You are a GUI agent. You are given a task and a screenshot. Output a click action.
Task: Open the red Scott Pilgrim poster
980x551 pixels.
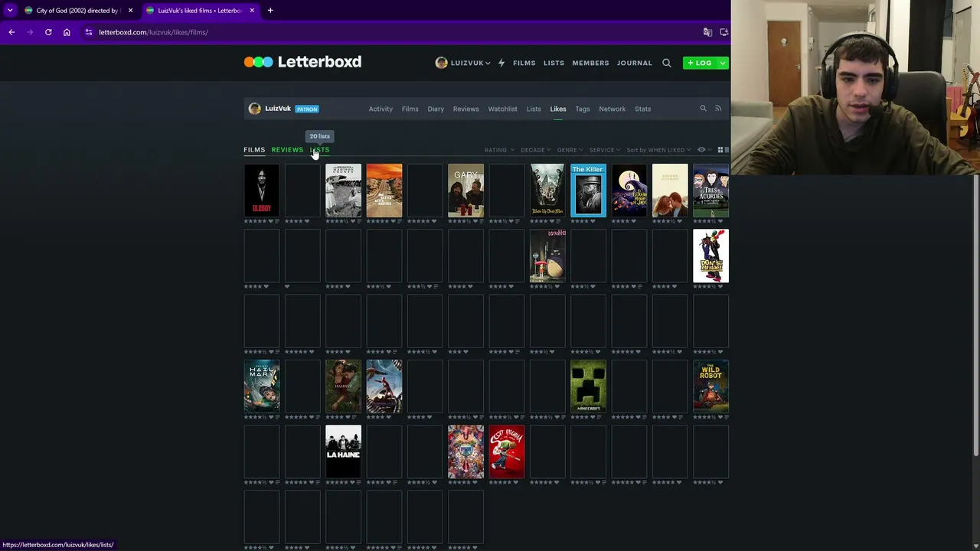pos(507,452)
